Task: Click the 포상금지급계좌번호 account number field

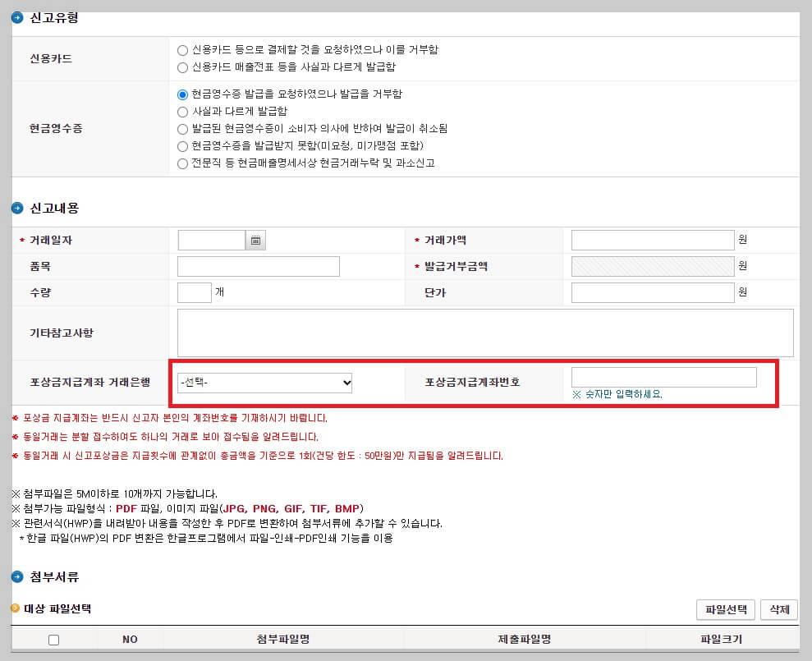Action: [663, 377]
